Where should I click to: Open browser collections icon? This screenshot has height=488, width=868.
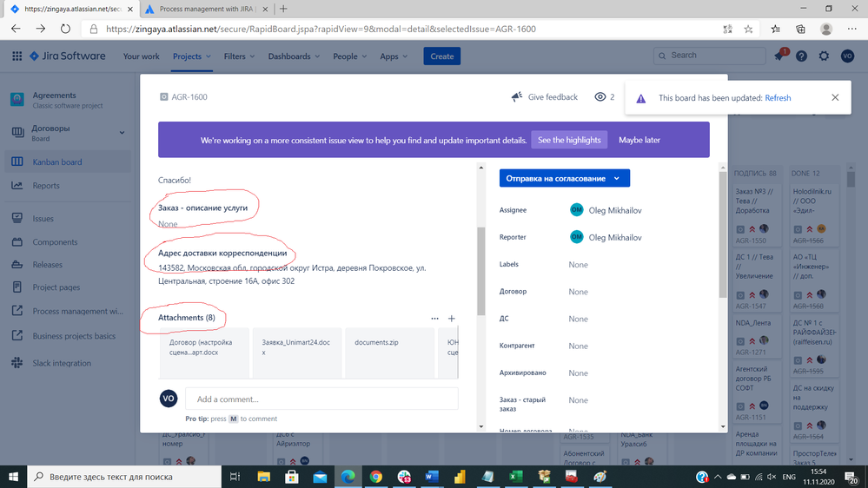800,30
